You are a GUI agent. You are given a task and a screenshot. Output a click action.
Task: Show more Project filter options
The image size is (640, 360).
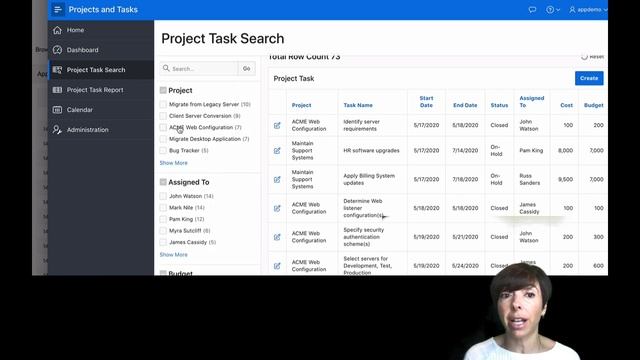[173, 163]
